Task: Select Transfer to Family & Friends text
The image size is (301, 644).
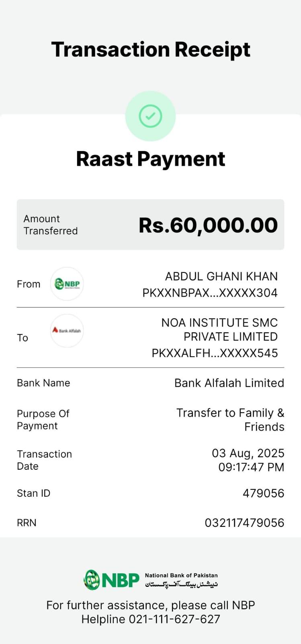Action: coord(230,419)
